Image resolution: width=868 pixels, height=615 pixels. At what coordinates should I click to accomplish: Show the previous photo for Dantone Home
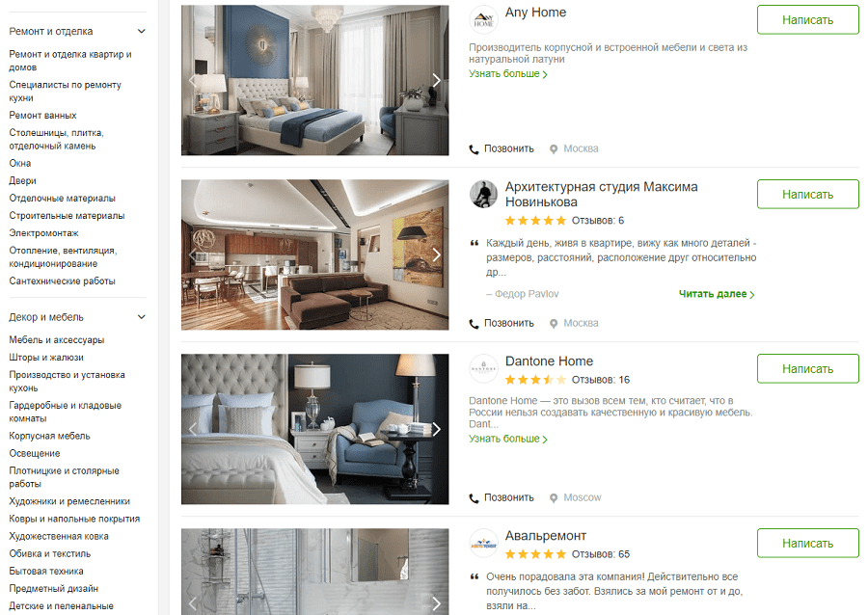point(193,429)
